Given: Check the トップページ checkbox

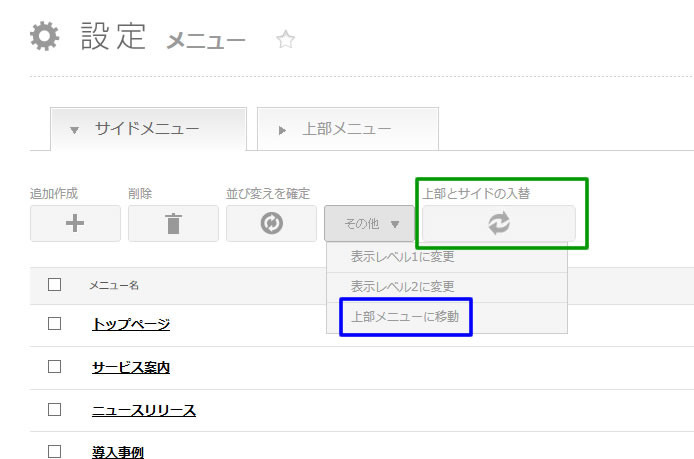Looking at the screenshot, I should pos(55,324).
